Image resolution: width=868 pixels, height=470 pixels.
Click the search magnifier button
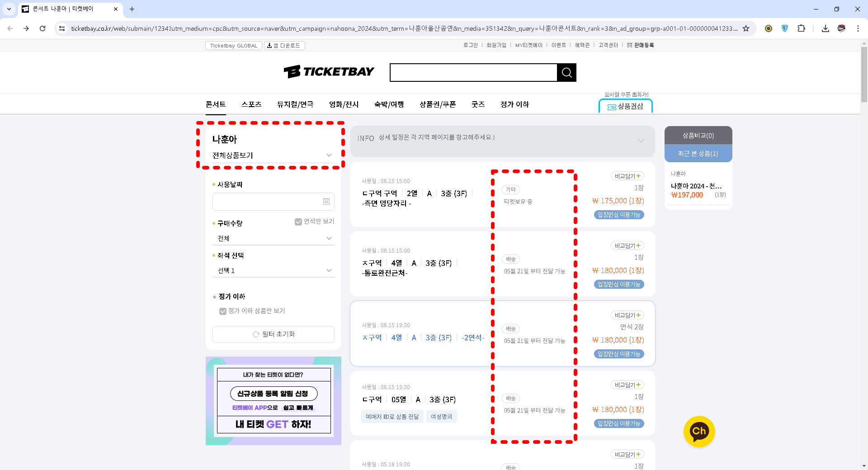point(566,72)
